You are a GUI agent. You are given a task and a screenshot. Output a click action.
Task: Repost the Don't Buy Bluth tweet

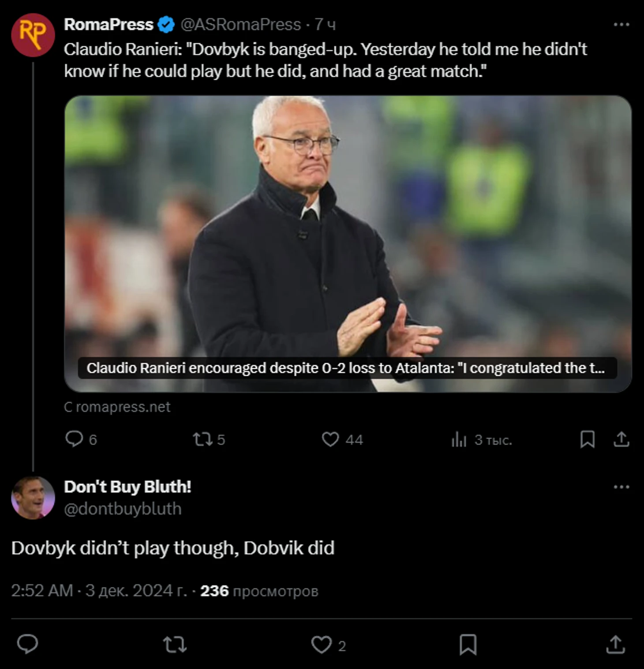point(175,645)
